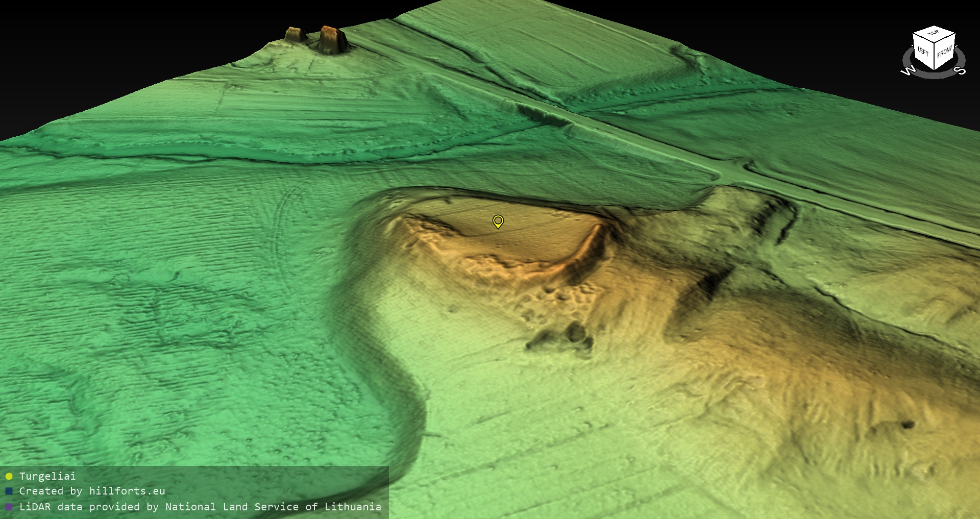Click the TOP face of the view cube
Image resolution: width=980 pixels, height=519 pixels.
[934, 34]
